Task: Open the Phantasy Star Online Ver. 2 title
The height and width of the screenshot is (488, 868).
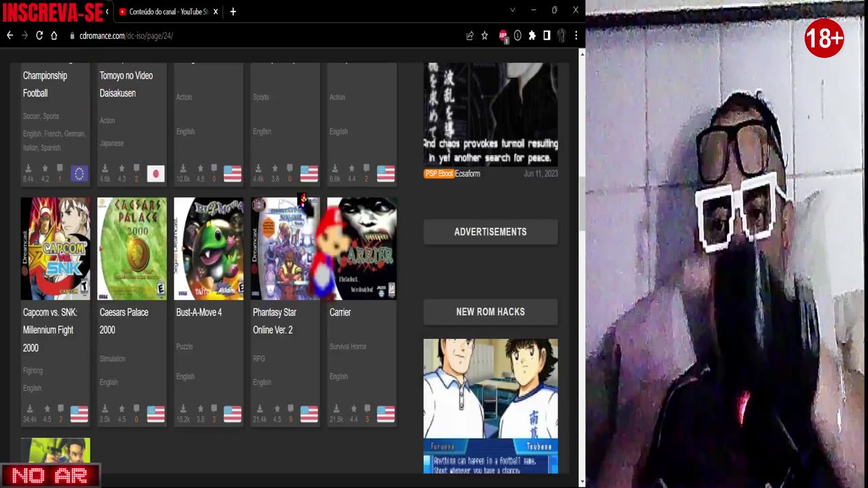Action: 275,321
